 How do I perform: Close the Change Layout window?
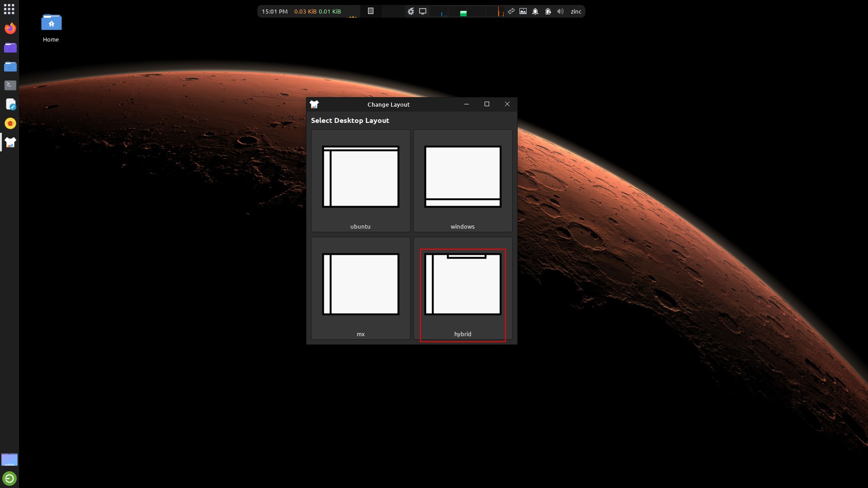pos(507,104)
